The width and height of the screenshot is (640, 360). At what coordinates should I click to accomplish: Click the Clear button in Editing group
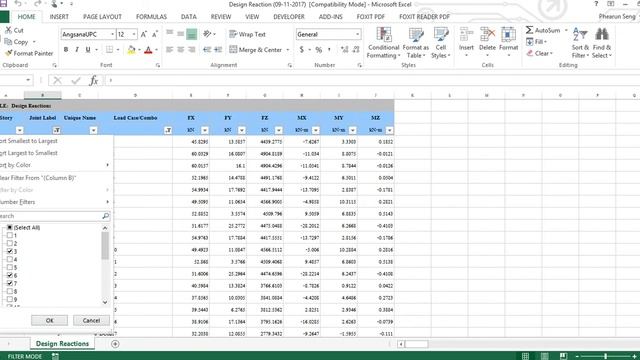[539, 53]
